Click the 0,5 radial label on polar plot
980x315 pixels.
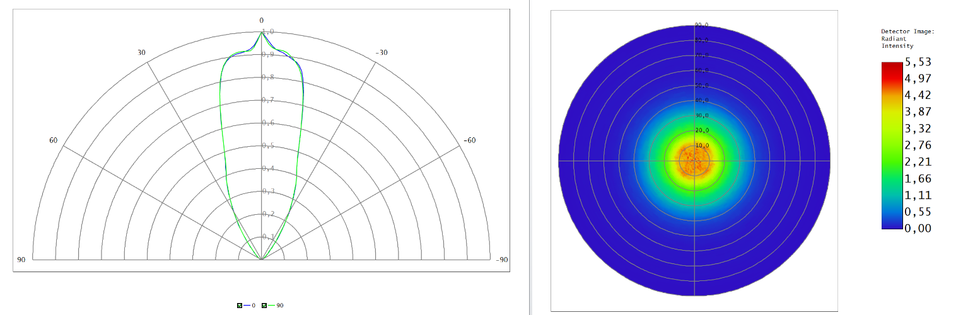point(268,146)
